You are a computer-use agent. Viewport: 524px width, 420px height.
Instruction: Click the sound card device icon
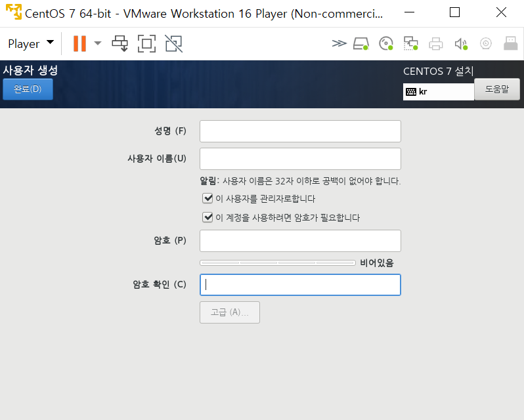461,44
